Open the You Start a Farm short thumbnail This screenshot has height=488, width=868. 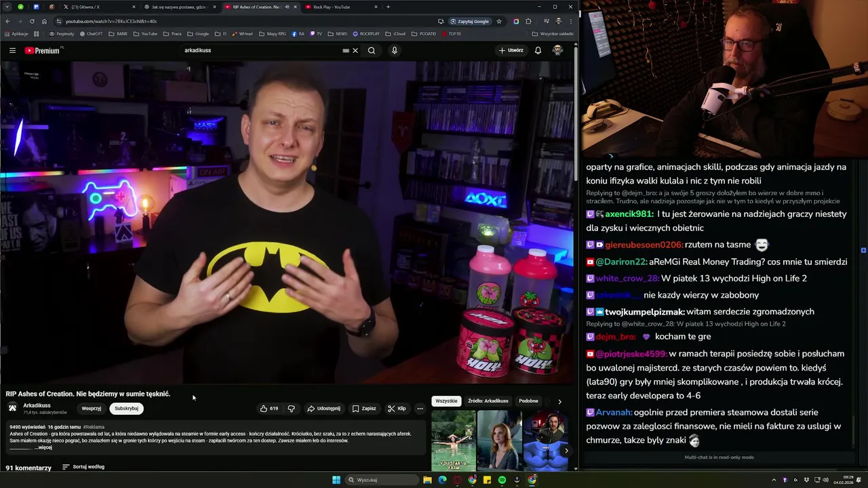point(454,441)
